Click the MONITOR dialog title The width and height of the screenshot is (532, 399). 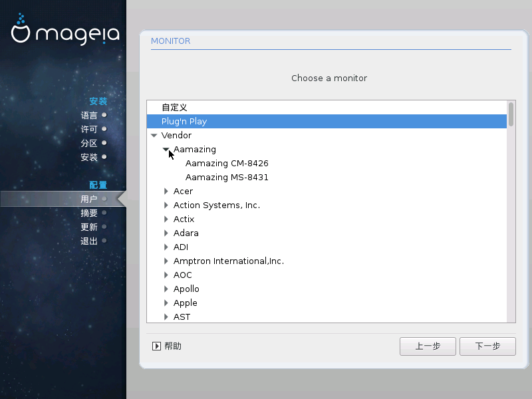[x=171, y=41]
